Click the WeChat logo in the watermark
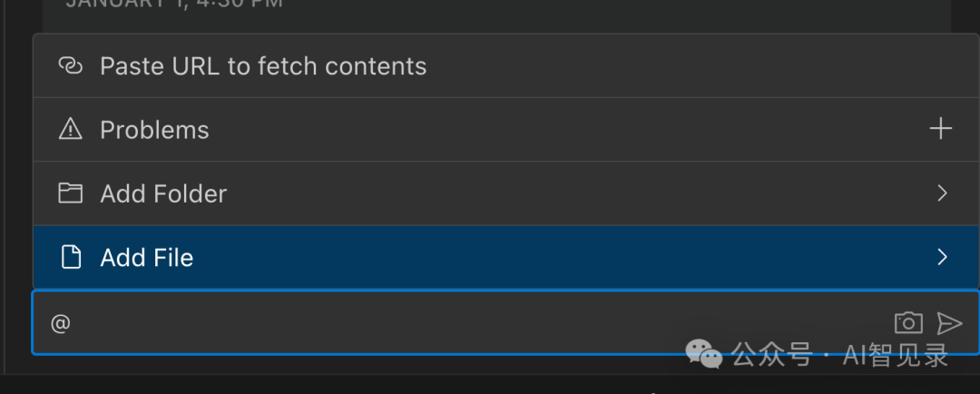This screenshot has height=394, width=980. [704, 354]
